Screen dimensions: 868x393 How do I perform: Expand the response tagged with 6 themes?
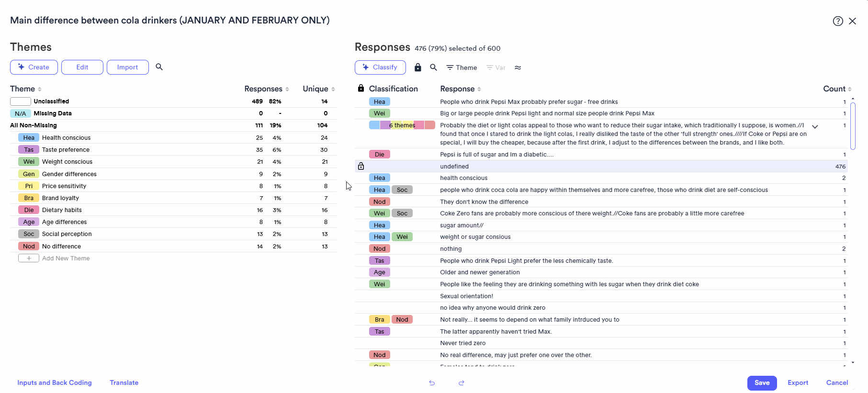(x=814, y=126)
